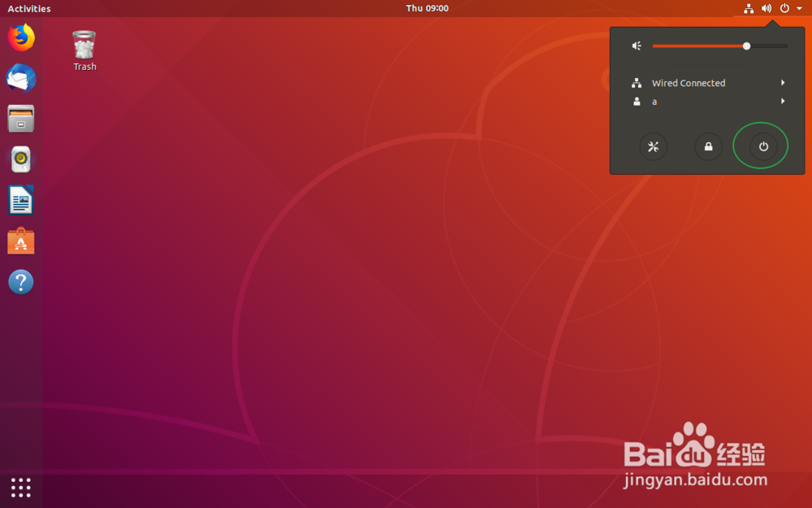Open Trash from the desktop
The width and height of the screenshot is (812, 508).
(x=84, y=45)
